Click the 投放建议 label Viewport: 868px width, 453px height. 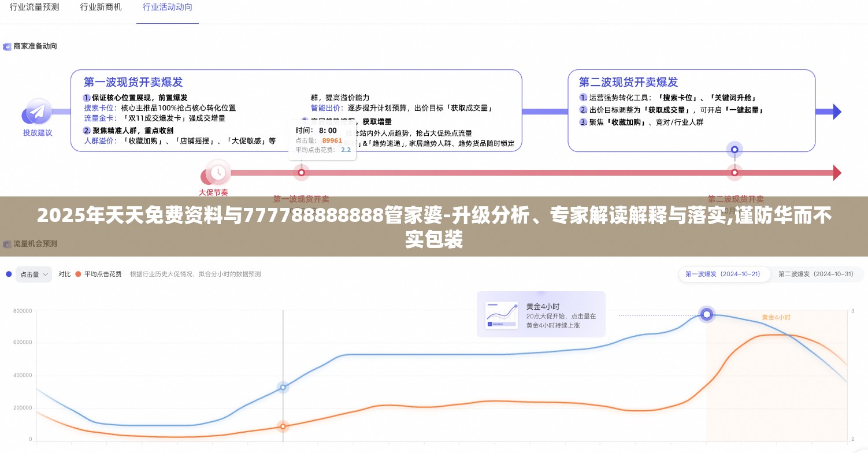pyautogui.click(x=38, y=132)
